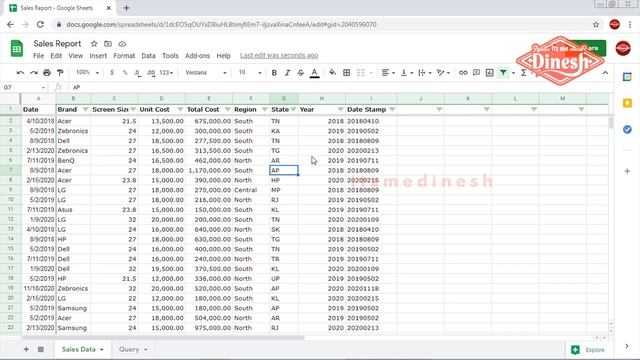
Task: Open the Tools menu
Action: point(170,56)
